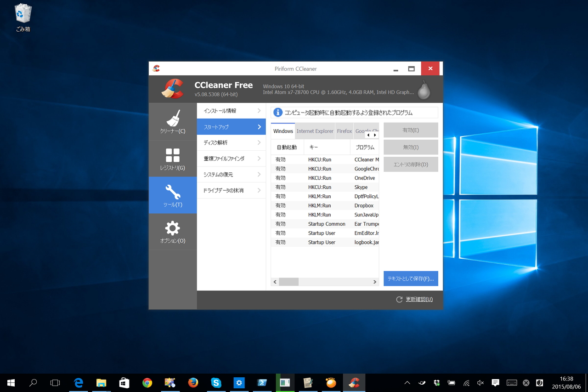The image size is (588, 392).
Task: Open Skype from the taskbar
Action: coord(216,383)
